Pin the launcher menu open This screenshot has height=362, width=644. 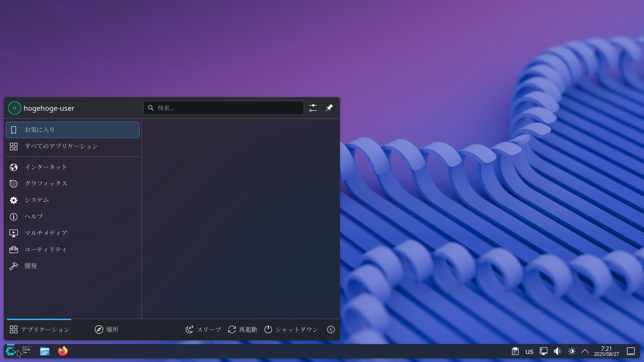[329, 108]
